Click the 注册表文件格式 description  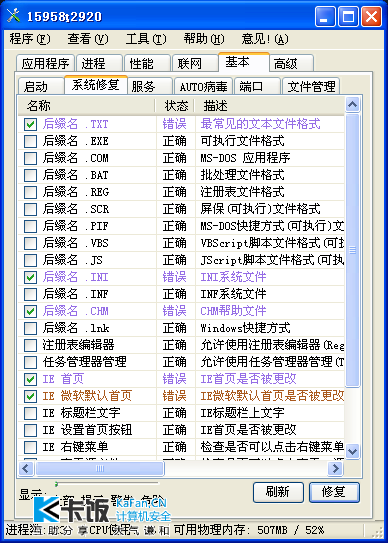pyautogui.click(x=242, y=192)
